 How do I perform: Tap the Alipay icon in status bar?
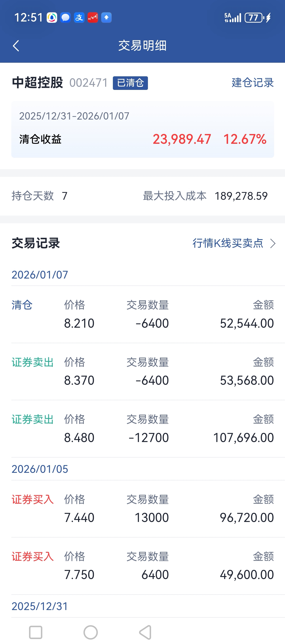[x=79, y=18]
